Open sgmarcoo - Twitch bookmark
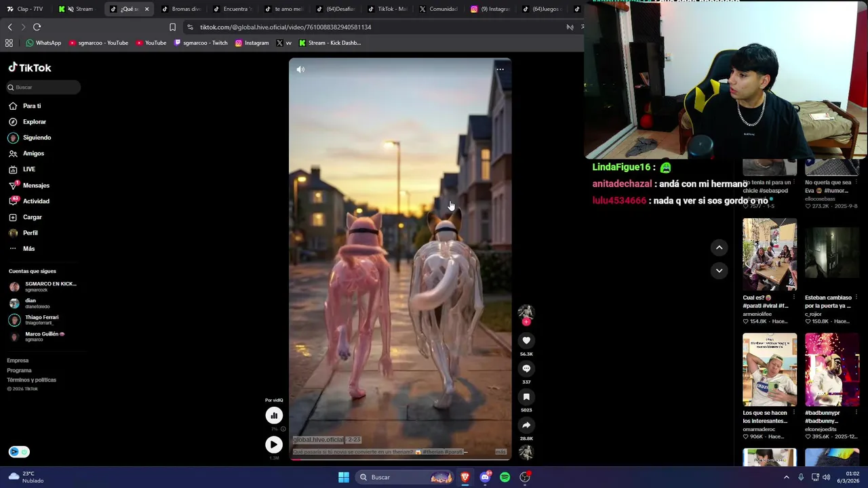 (x=201, y=43)
